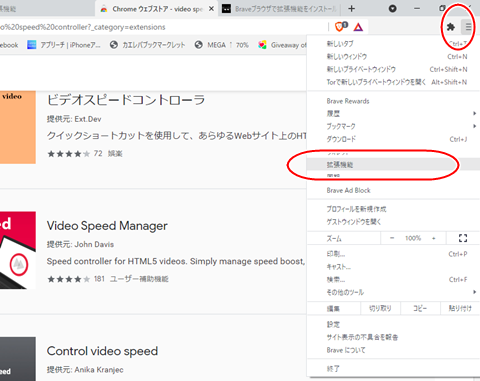
Task: Switch to the Chrome ウェブストア tab
Action: click(x=157, y=9)
